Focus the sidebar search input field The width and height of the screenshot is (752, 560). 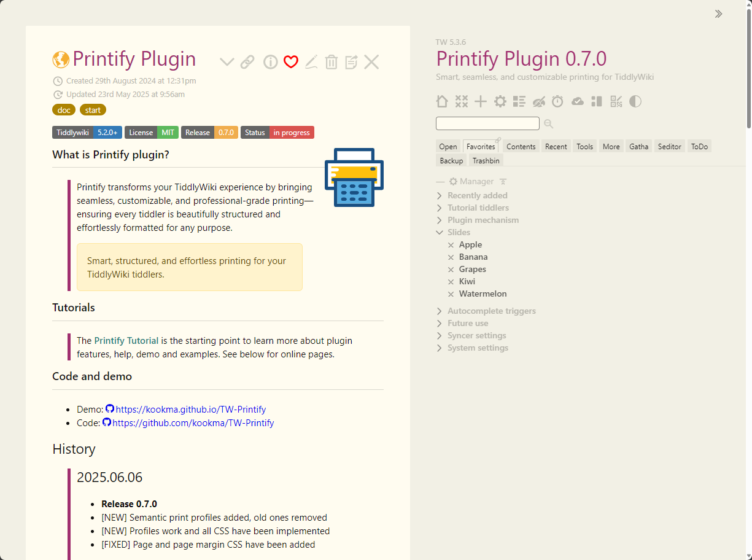tap(487, 123)
